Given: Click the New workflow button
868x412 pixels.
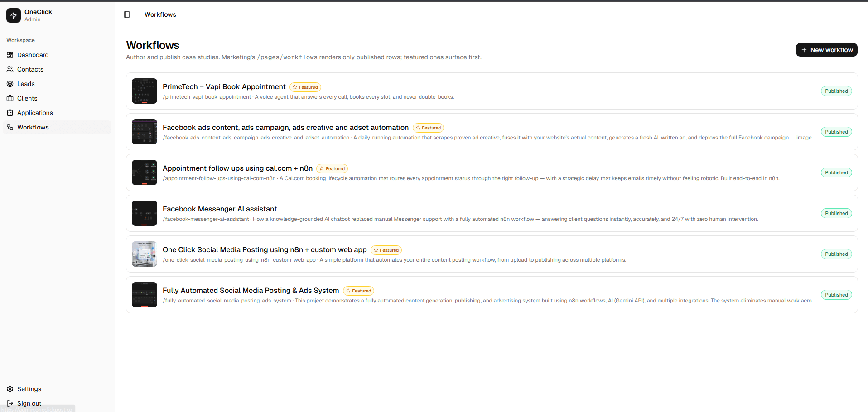Looking at the screenshot, I should point(826,50).
